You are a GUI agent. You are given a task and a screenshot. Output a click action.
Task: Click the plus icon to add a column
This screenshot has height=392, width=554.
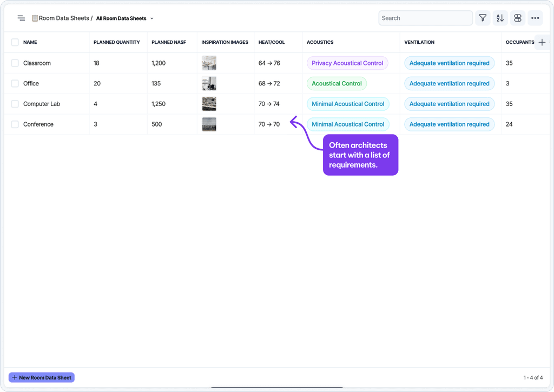click(542, 42)
